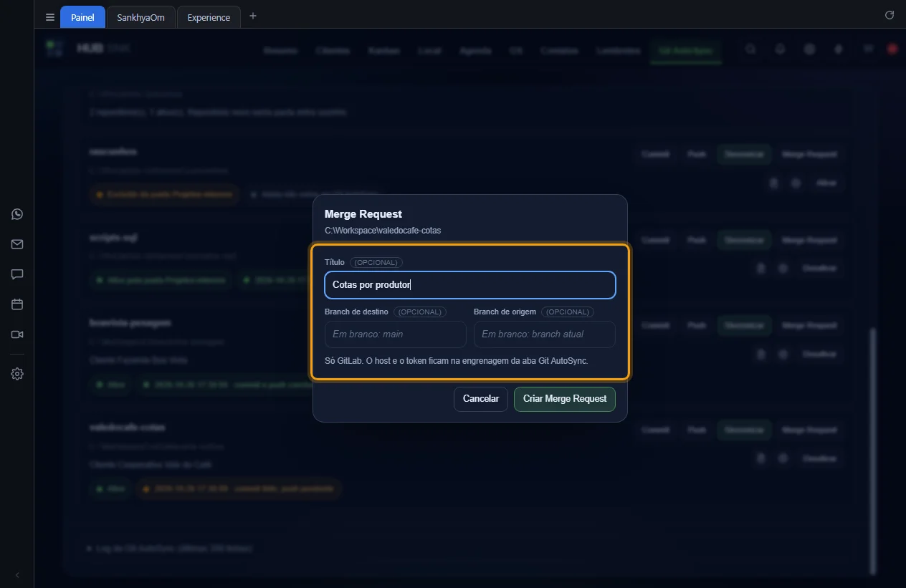Open the calendar icon in sidebar
906x588 pixels.
point(17,304)
